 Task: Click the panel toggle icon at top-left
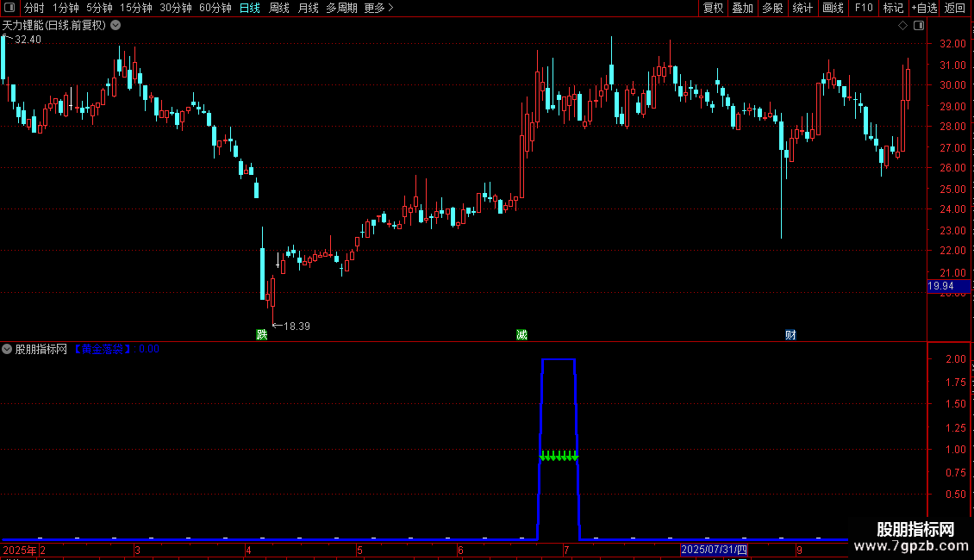pyautogui.click(x=9, y=8)
